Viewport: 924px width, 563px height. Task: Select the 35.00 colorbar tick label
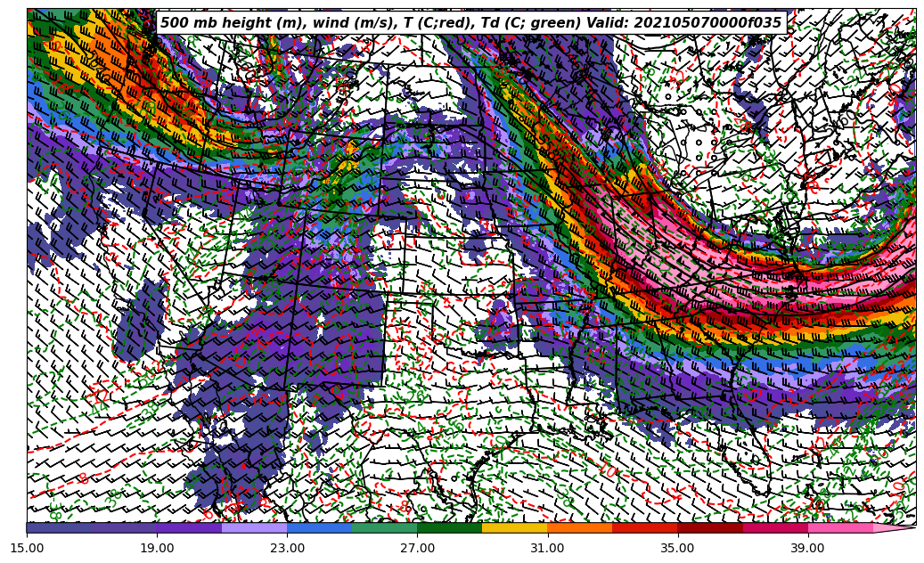pos(677,549)
